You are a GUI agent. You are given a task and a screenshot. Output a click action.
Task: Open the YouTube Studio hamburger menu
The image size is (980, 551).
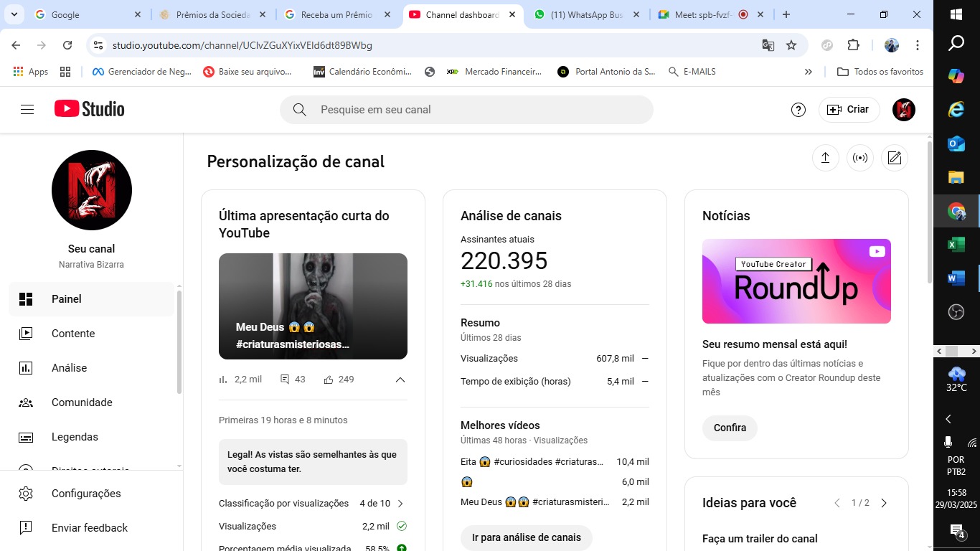click(27, 110)
